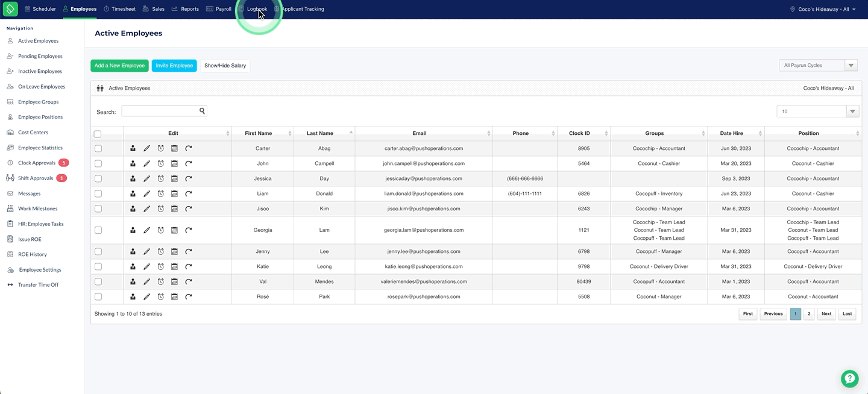Click the alarm clock icon for John Campell

pyautogui.click(x=160, y=163)
